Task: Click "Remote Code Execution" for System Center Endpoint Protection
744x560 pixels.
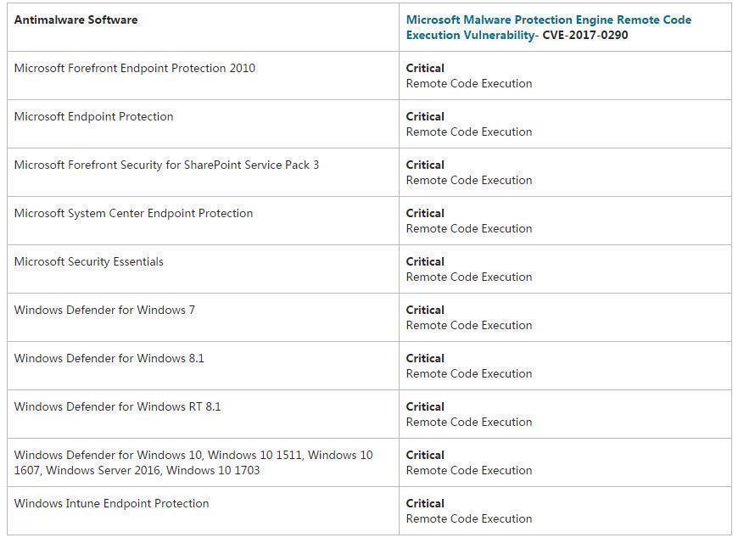Action: (x=469, y=229)
